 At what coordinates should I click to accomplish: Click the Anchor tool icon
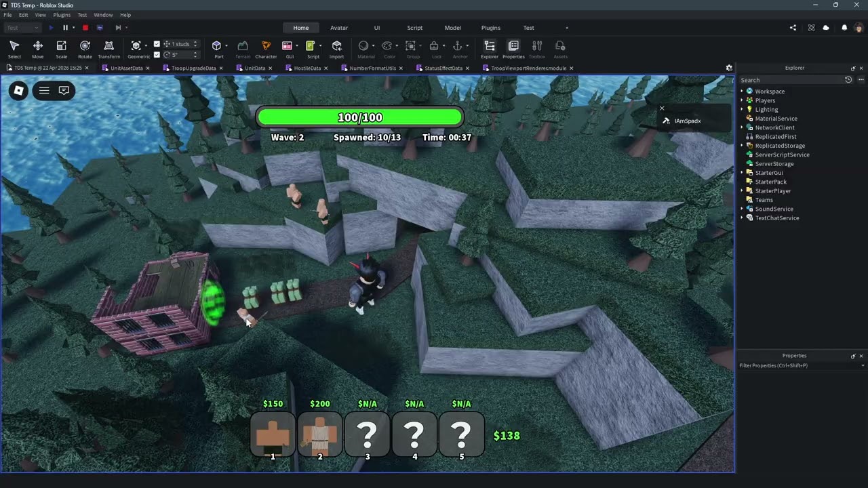coord(457,46)
